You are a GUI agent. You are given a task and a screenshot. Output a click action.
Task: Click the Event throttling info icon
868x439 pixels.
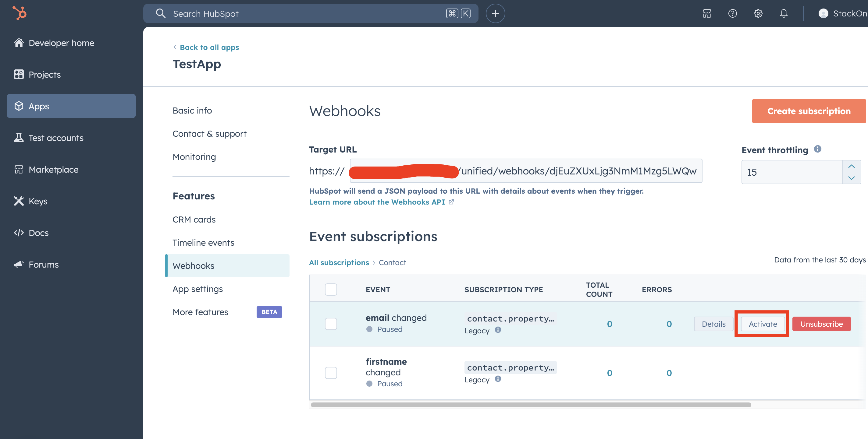click(x=817, y=149)
